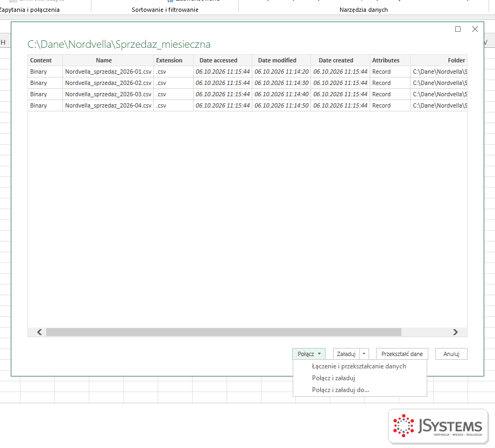The width and height of the screenshot is (495, 448).
Task: Select file Nordvella_sprzedaz_2026-01.csv
Action: 108,72
